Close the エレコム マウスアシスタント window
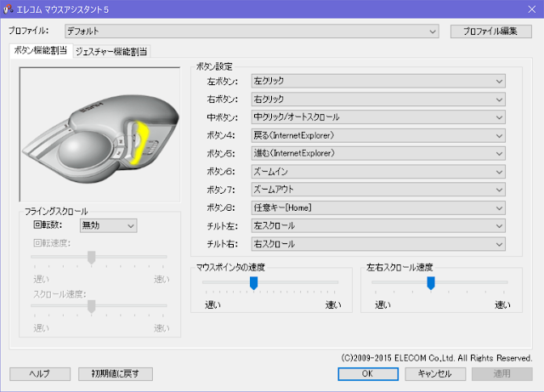The width and height of the screenshot is (544, 392). pyautogui.click(x=532, y=9)
